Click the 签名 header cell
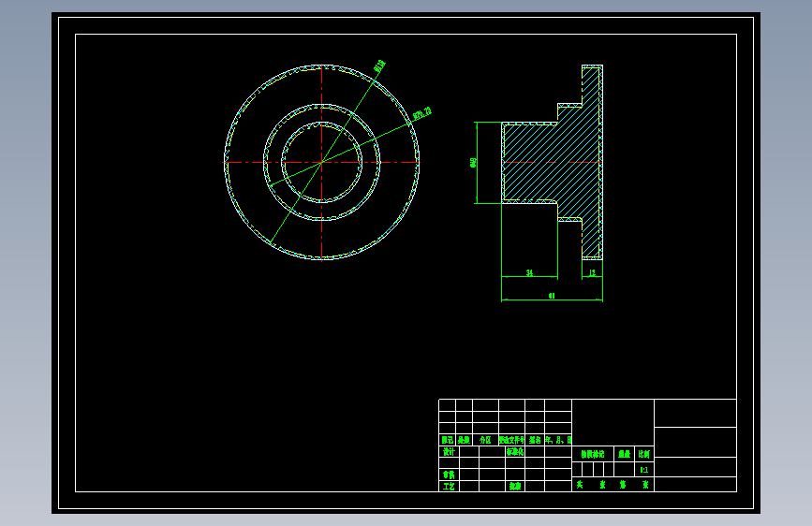Screen dimensions: 812x526 tap(535, 440)
